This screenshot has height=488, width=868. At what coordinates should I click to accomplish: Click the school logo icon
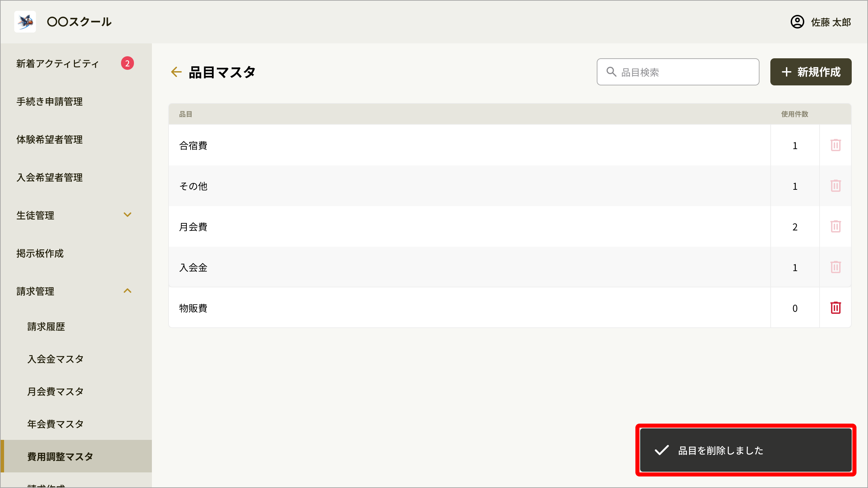click(x=25, y=22)
